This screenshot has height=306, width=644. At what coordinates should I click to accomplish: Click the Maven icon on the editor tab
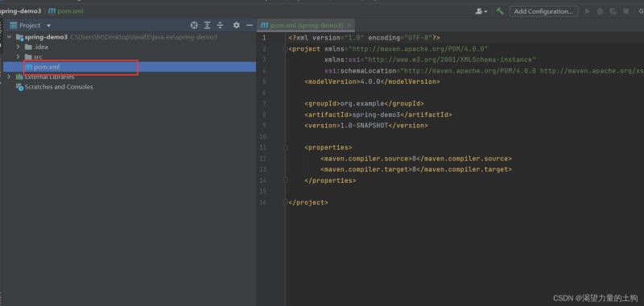tap(265, 25)
